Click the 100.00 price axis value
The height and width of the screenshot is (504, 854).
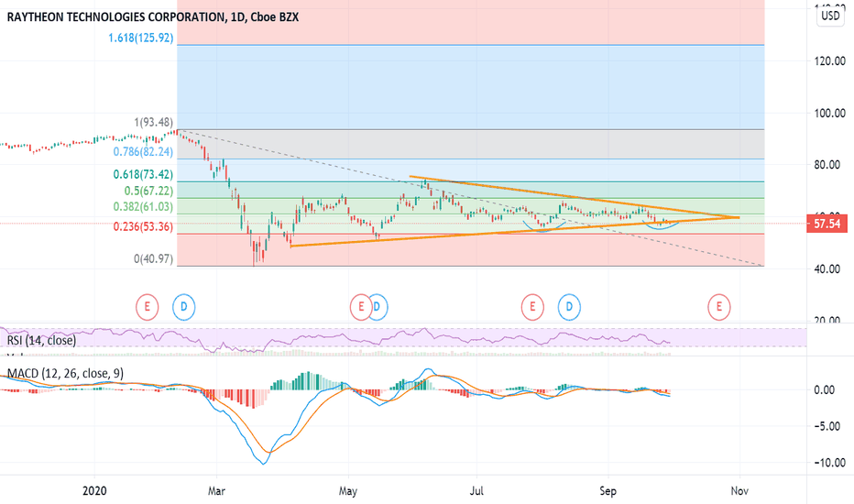(830, 114)
